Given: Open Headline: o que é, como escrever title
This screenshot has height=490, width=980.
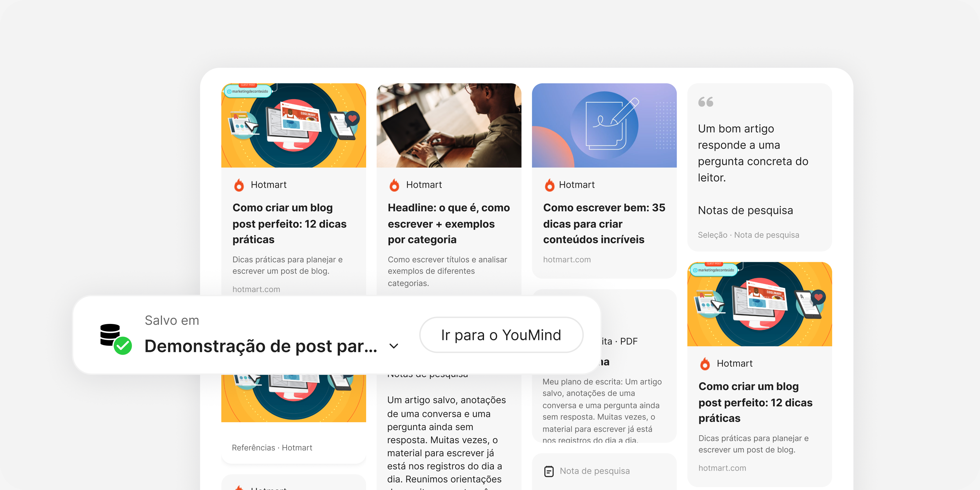Looking at the screenshot, I should [x=449, y=224].
